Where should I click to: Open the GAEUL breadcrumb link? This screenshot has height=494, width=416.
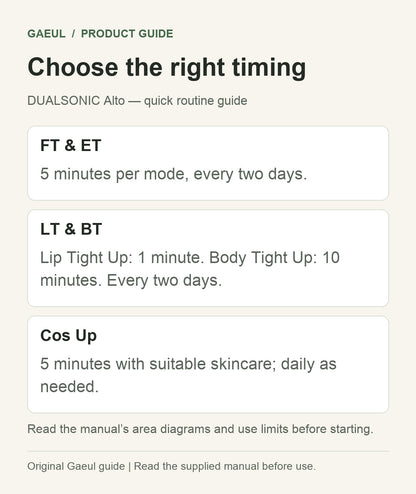pyautogui.click(x=46, y=34)
